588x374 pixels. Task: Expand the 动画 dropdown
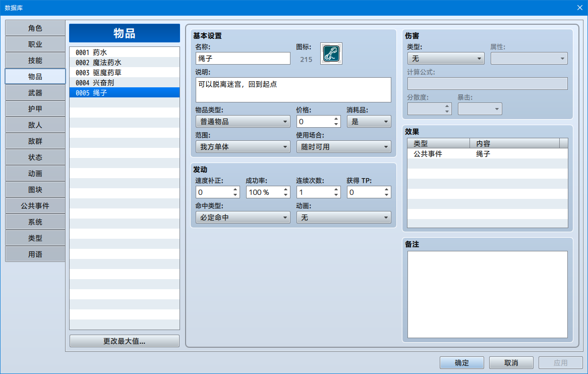click(x=344, y=218)
